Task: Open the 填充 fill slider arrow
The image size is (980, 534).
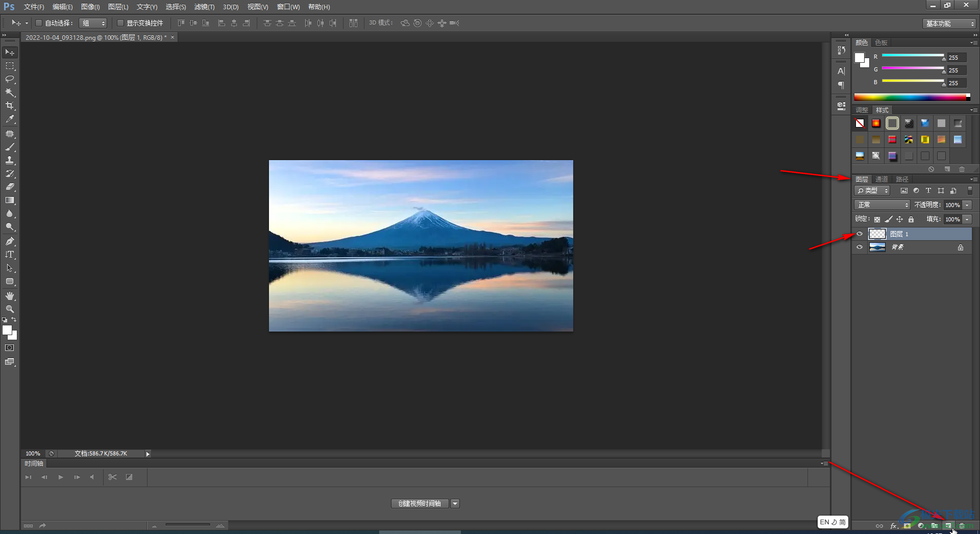Action: click(x=967, y=219)
